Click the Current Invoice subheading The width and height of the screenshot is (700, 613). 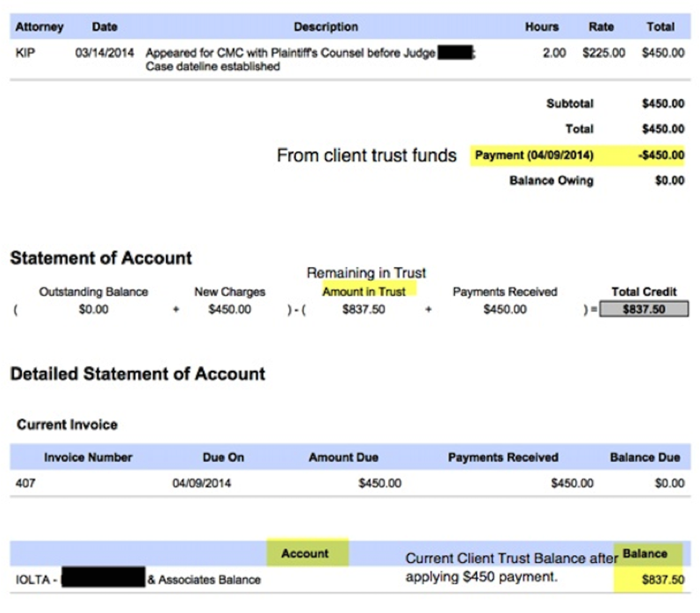tap(67, 424)
